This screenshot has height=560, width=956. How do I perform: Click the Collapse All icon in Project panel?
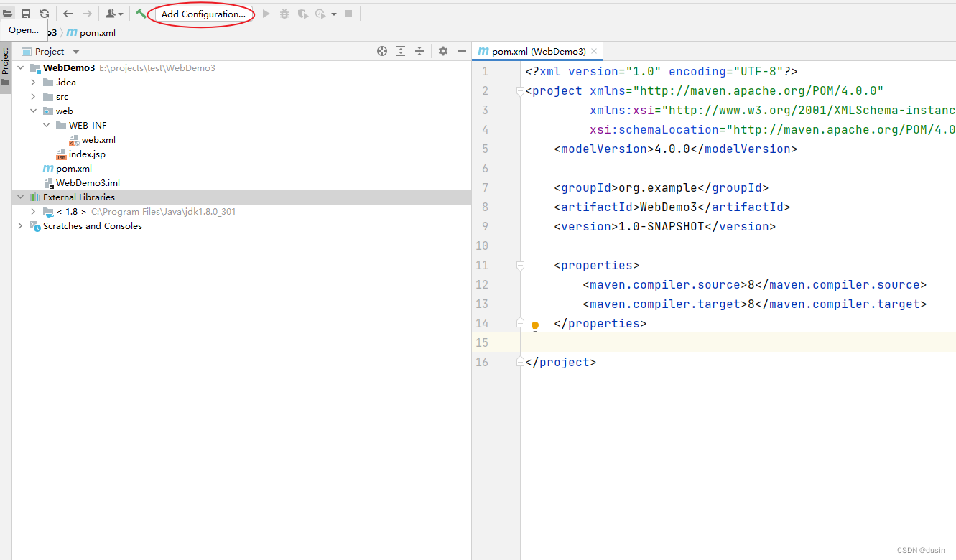click(419, 50)
